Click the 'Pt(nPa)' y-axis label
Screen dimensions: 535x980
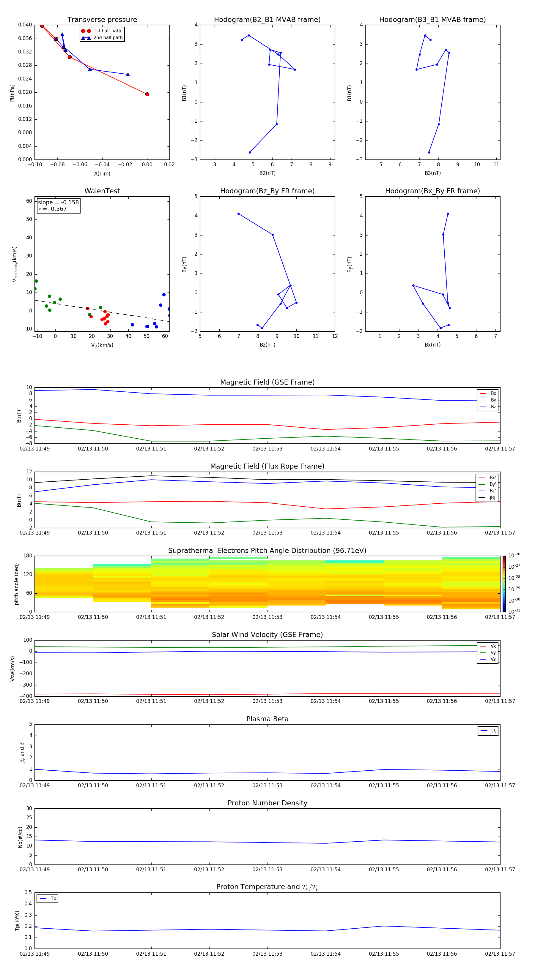tap(12, 93)
